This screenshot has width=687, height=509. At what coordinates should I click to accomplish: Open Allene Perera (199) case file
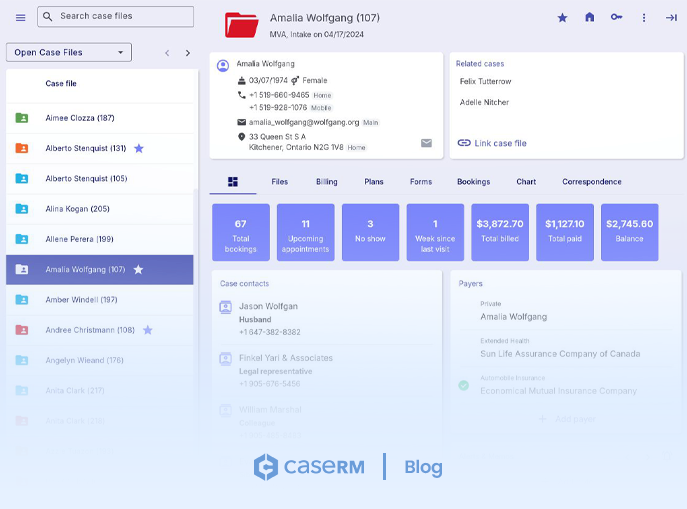(100, 239)
